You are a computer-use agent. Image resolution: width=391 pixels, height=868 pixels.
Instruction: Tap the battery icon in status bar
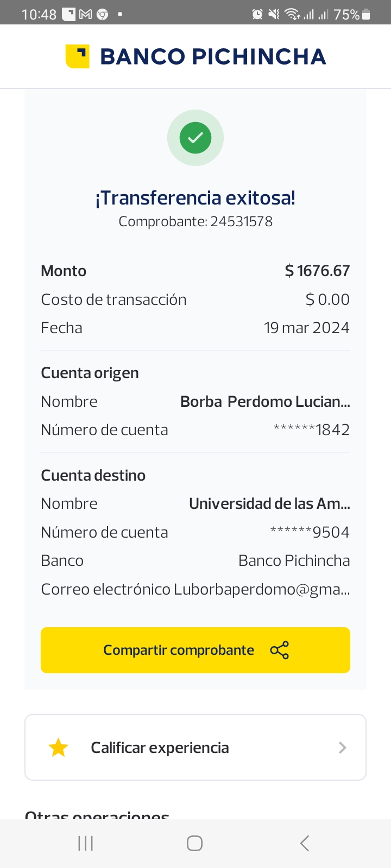367,14
